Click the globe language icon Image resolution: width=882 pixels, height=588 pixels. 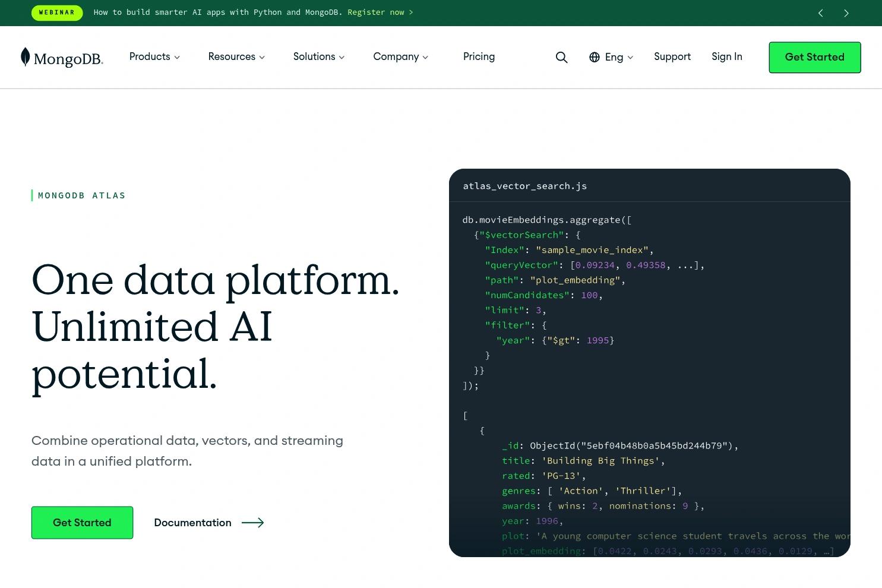click(x=595, y=57)
